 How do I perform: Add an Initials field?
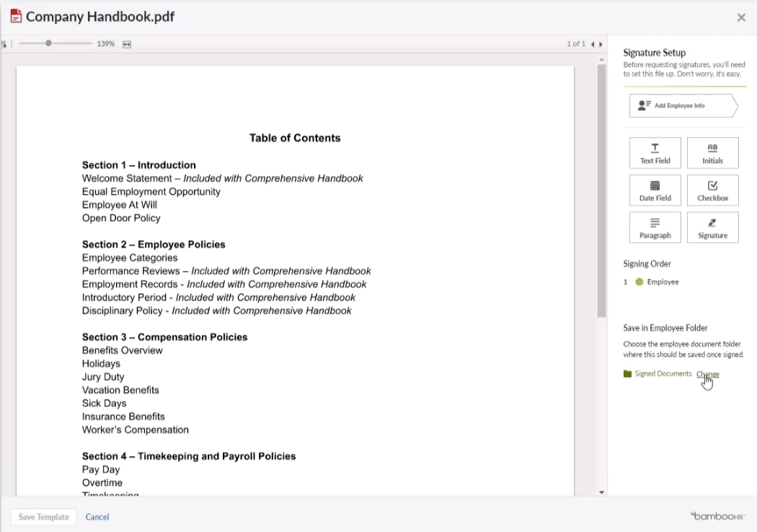click(712, 153)
